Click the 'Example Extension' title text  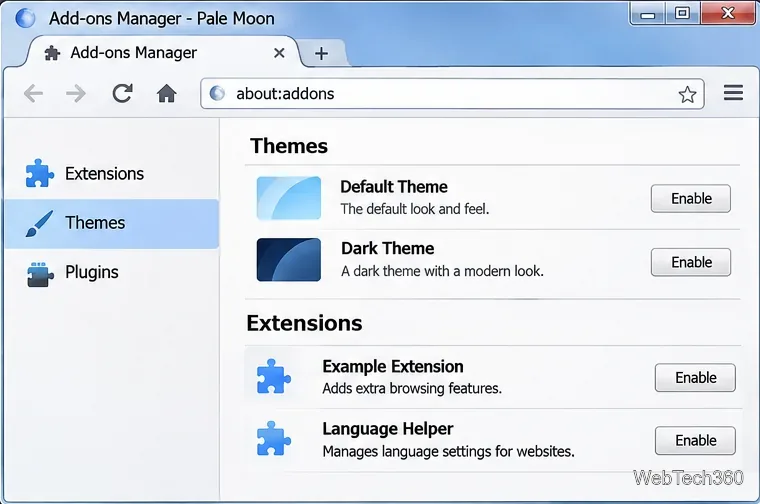393,367
